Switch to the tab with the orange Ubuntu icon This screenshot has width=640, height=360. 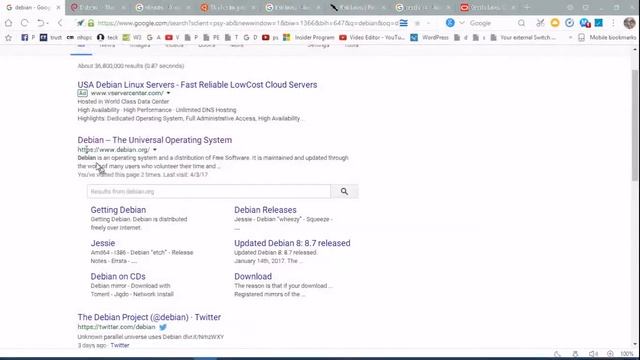[228, 7]
